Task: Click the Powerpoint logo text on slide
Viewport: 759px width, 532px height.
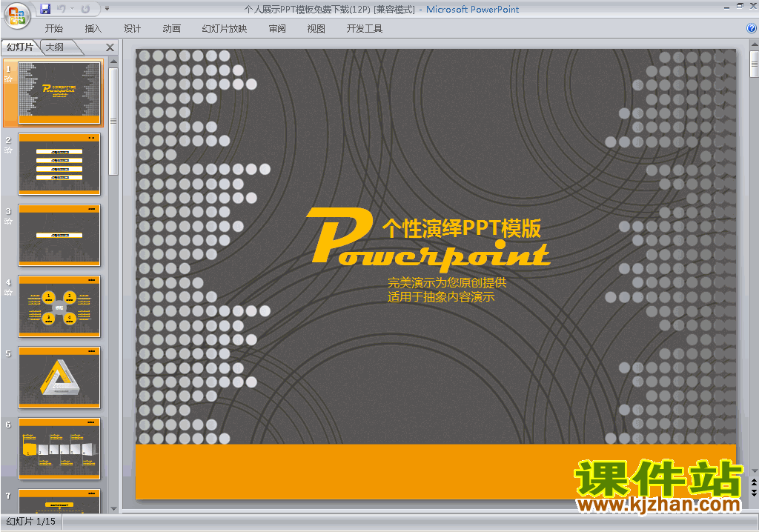Action: coord(429,240)
